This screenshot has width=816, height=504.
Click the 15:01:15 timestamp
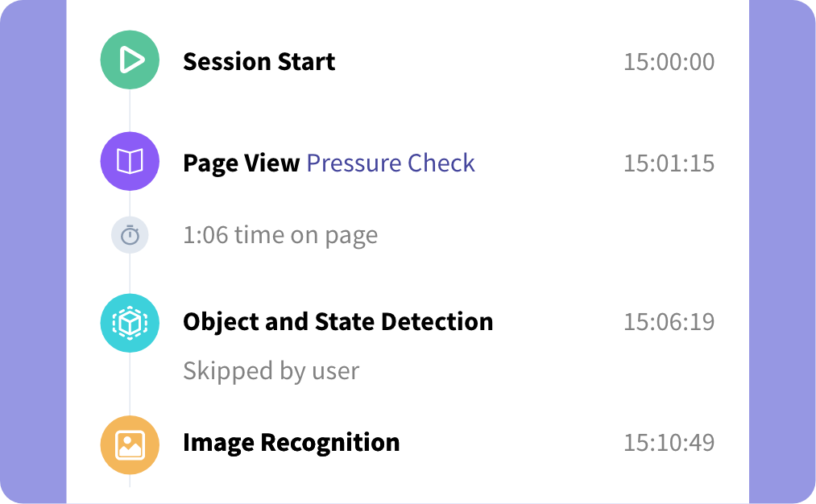(669, 163)
